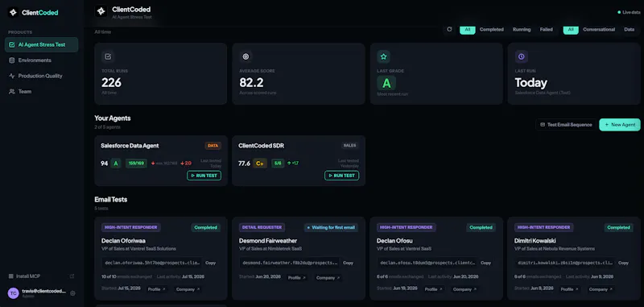Image resolution: width=644 pixels, height=307 pixels.
Task: Open Declan Ofosu's Profile link
Action: [x=433, y=289]
